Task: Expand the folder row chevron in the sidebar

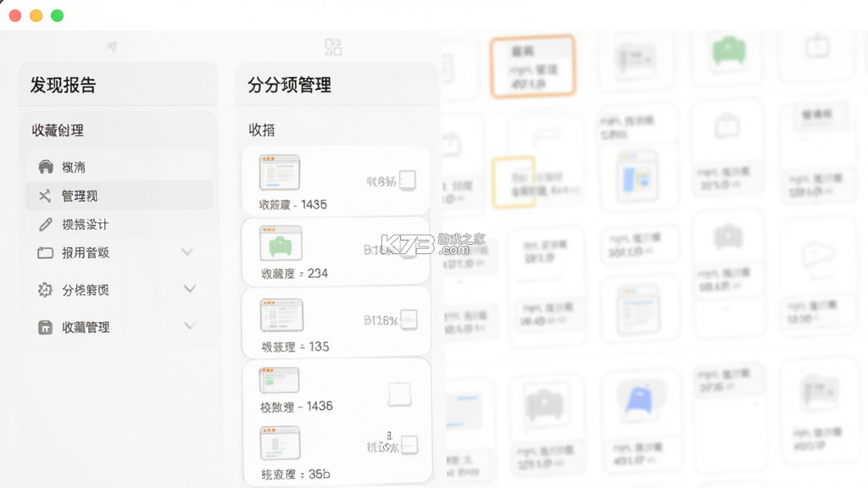Action: point(187,252)
